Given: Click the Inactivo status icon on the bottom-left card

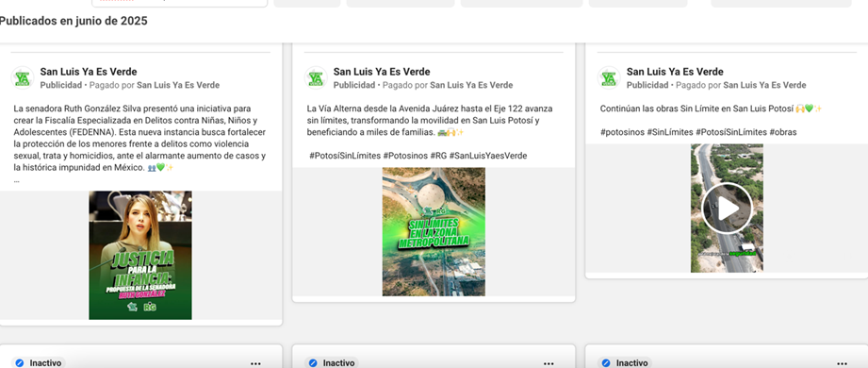Looking at the screenshot, I should pyautogui.click(x=20, y=363).
